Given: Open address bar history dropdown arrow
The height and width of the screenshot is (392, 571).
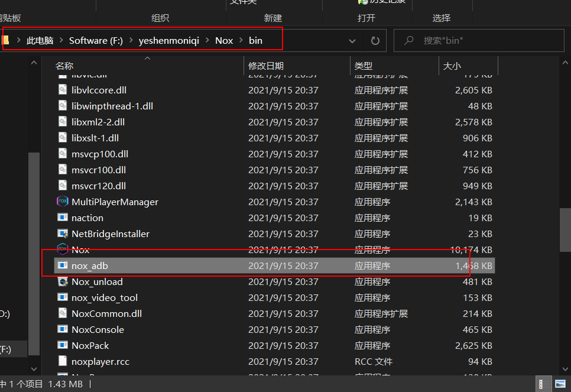Looking at the screenshot, I should tap(352, 41).
